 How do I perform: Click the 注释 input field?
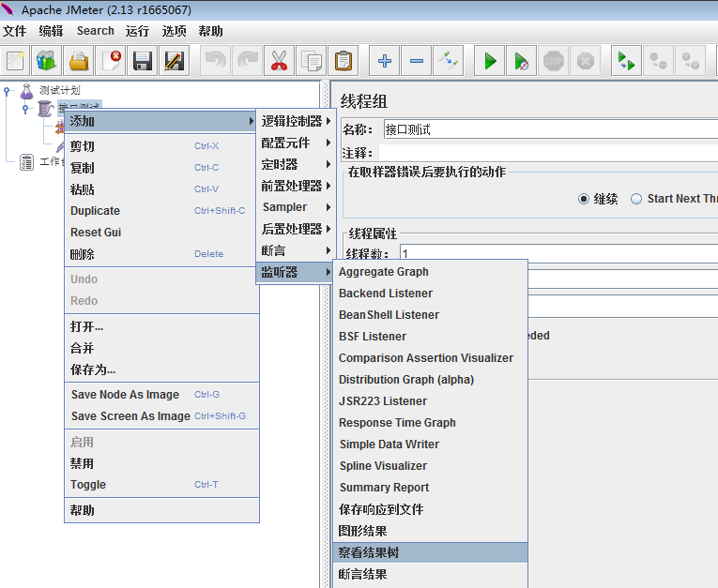548,153
